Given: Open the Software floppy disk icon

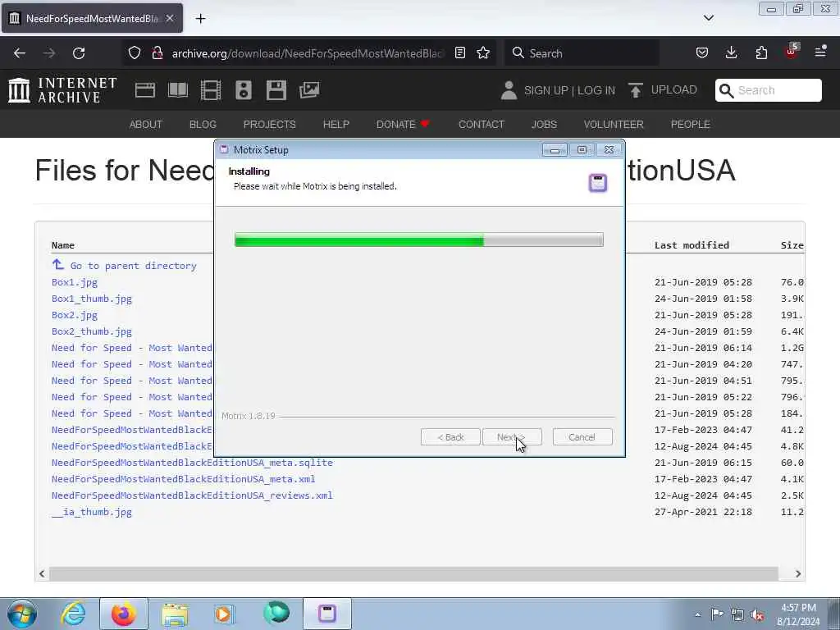Looking at the screenshot, I should tap(276, 90).
